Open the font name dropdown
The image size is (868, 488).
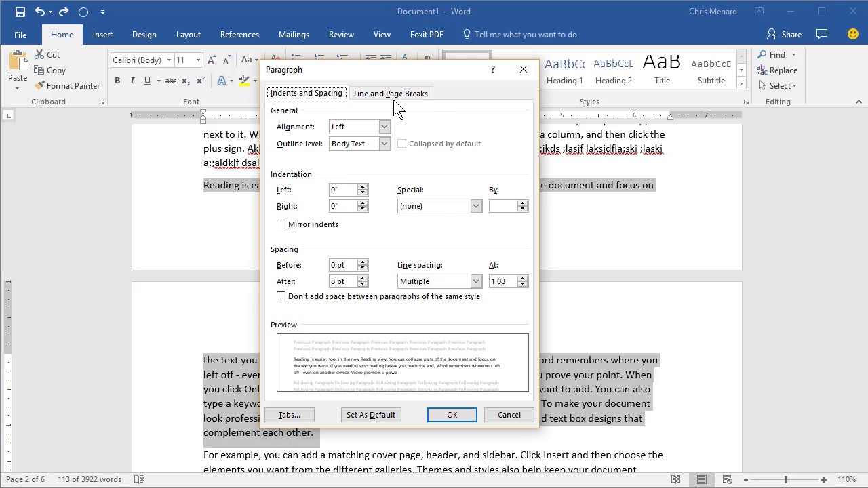169,60
